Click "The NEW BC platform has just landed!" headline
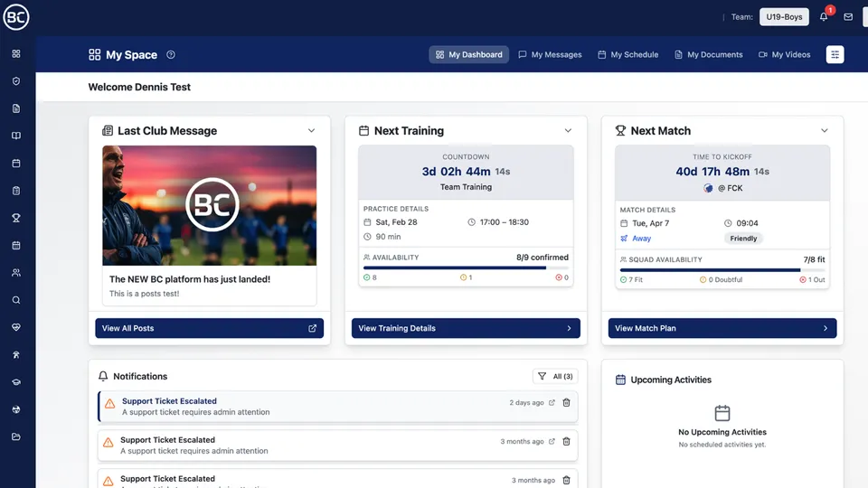 190,279
